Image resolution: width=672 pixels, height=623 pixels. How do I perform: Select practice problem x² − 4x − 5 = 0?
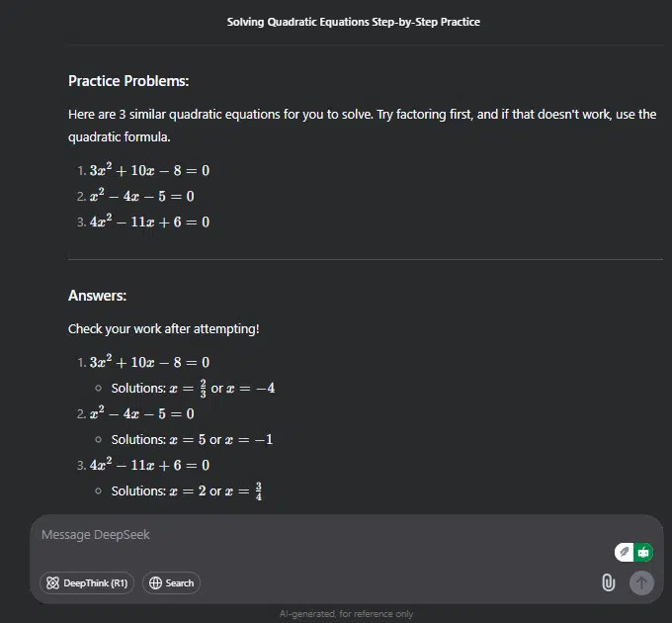142,196
